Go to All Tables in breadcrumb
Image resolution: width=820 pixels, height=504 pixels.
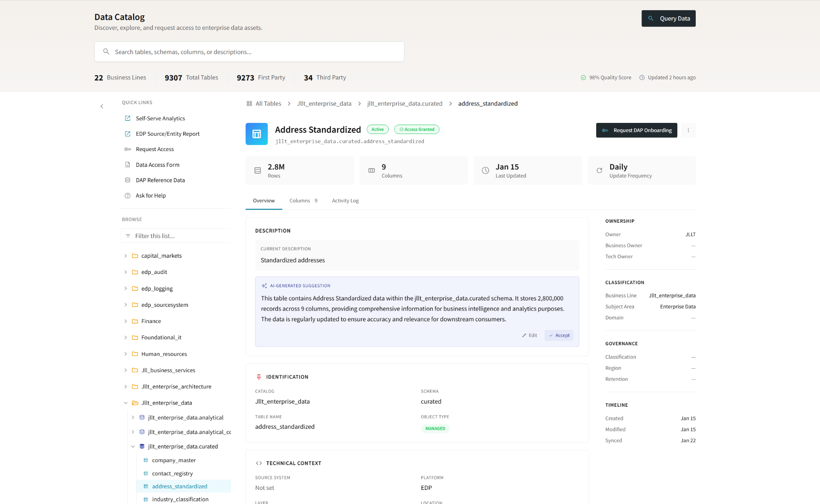[268, 103]
